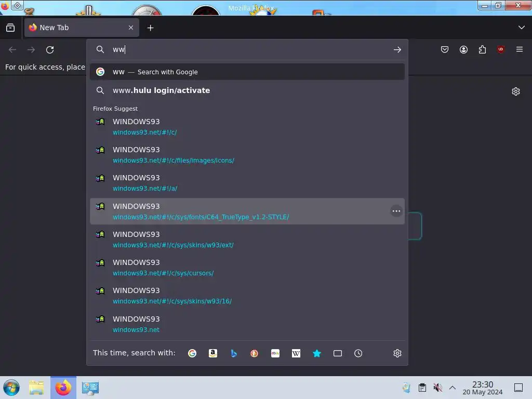The width and height of the screenshot is (532, 399).
Task: Search this time with Bing
Action: pos(233,353)
